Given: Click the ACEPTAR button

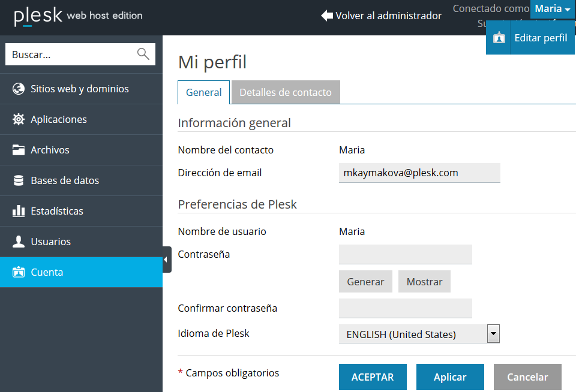Looking at the screenshot, I should pos(373,377).
